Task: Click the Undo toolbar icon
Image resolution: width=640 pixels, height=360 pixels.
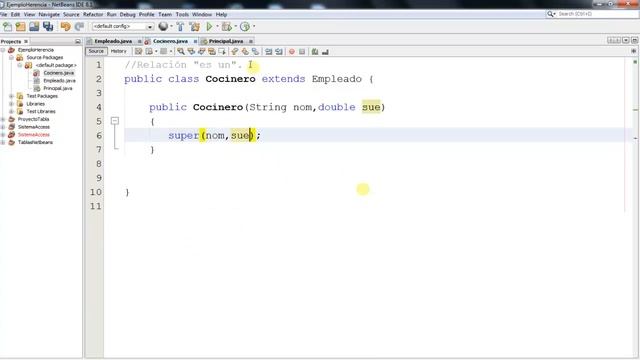Action: [x=65, y=27]
